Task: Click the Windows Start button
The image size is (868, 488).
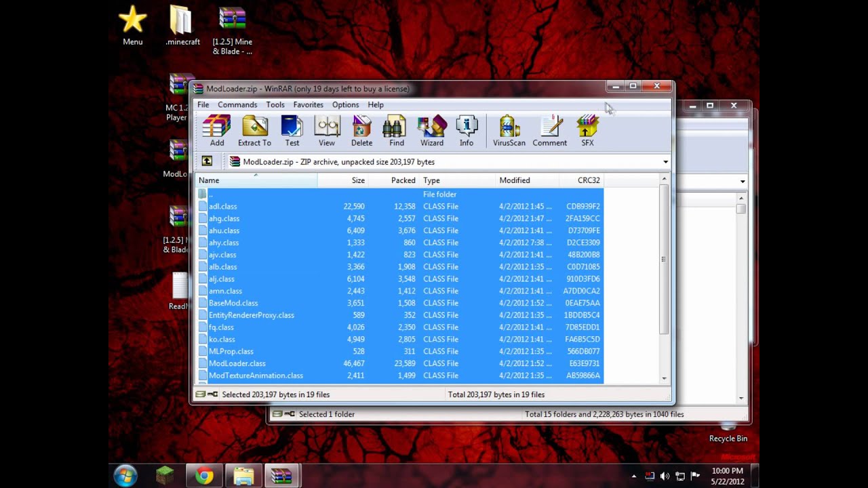Action: (x=125, y=476)
